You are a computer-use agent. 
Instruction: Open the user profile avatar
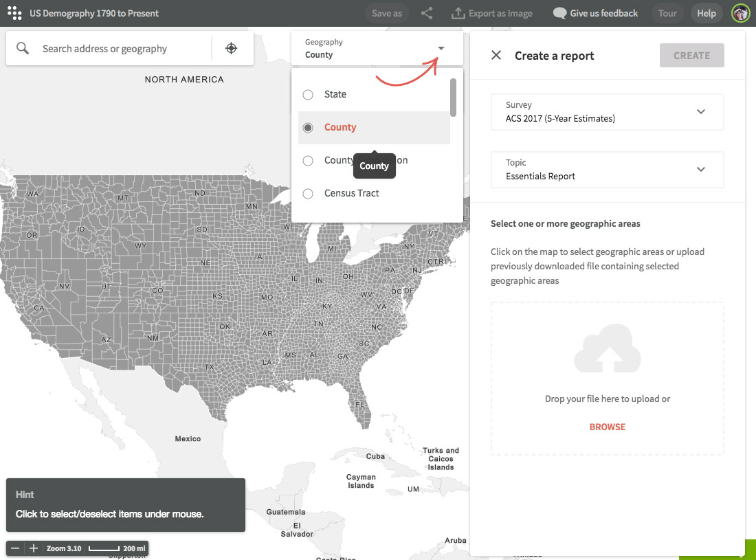tap(740, 13)
